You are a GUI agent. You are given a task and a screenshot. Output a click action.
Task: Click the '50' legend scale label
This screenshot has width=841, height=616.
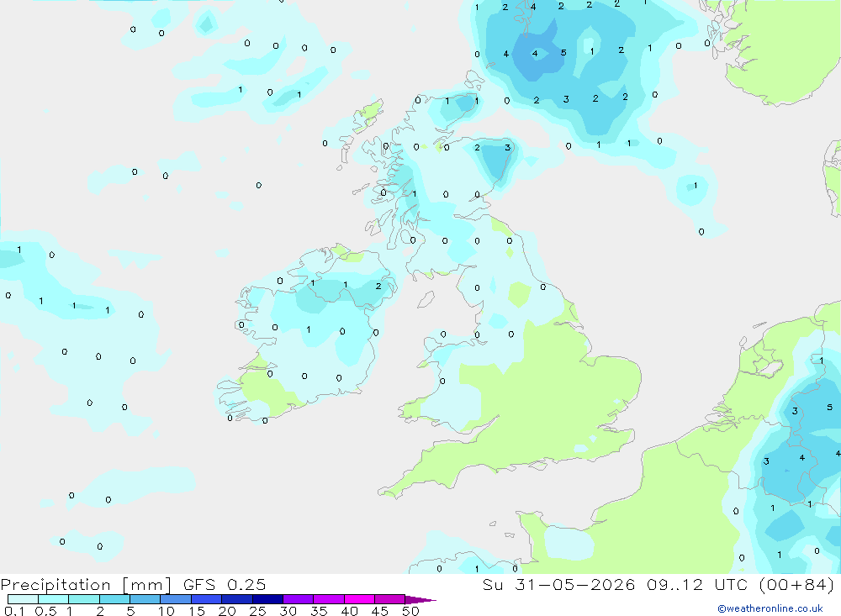click(410, 611)
